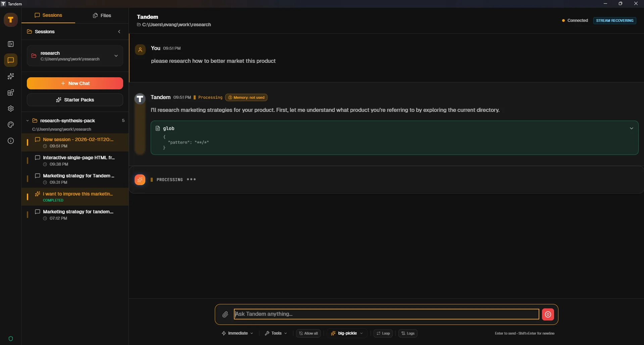Viewport: 644px width, 345px height.
Task: Click the panel layout icon in sidebar
Action: coord(11,44)
